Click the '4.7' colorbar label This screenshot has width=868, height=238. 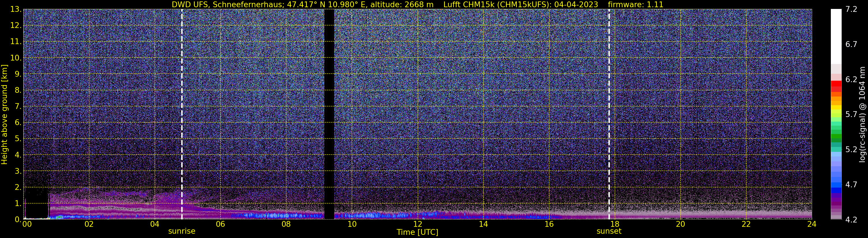[x=851, y=185]
